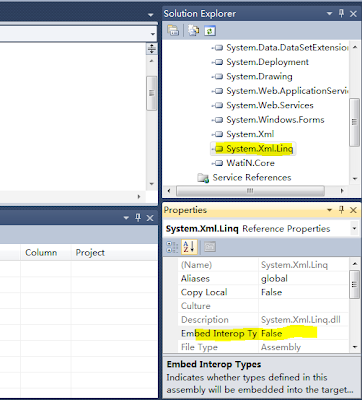362x400 pixels.
Task: Select the Copy Local property label
Action: coord(204,292)
